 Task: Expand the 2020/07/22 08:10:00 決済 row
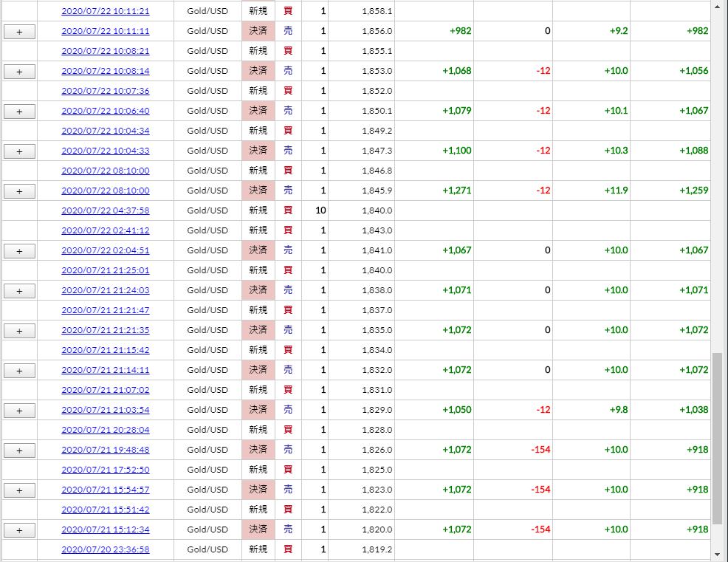(19, 191)
